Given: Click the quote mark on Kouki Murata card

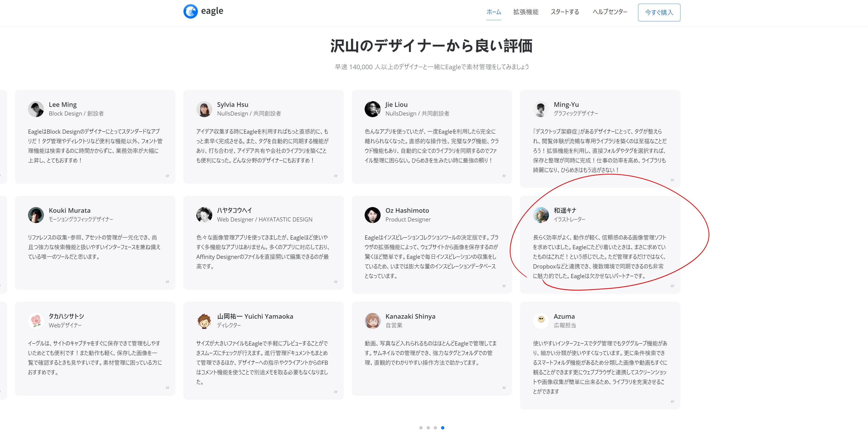Looking at the screenshot, I should pyautogui.click(x=167, y=282).
